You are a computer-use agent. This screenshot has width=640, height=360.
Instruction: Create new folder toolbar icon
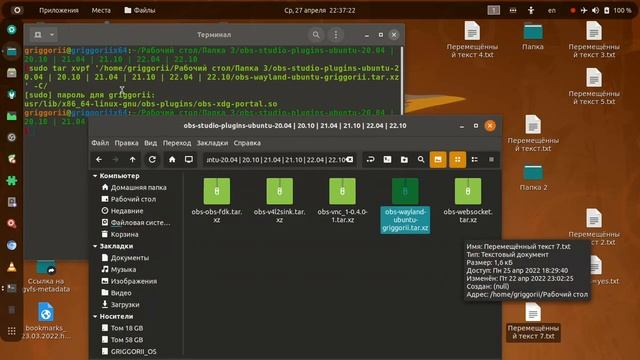coord(404,160)
